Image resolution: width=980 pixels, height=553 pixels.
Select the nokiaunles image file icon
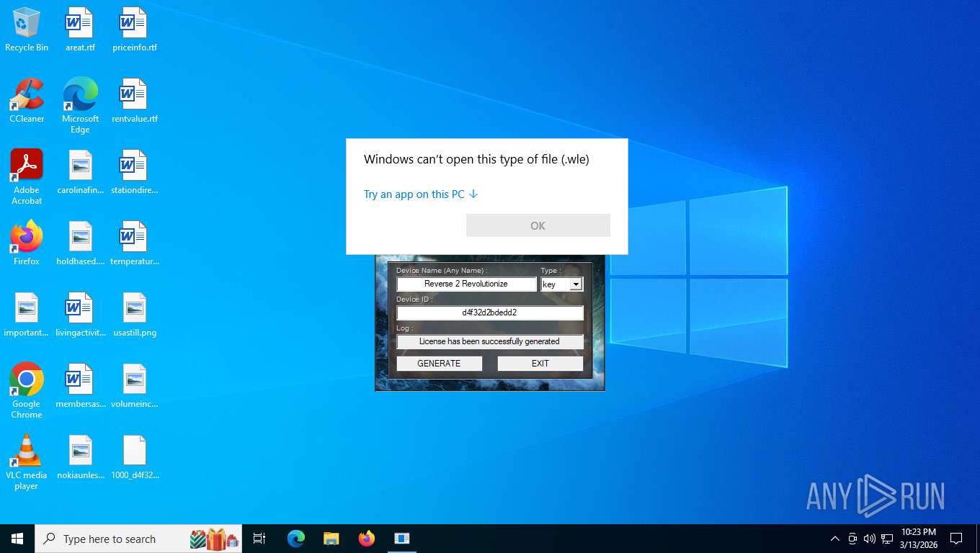pyautogui.click(x=80, y=457)
